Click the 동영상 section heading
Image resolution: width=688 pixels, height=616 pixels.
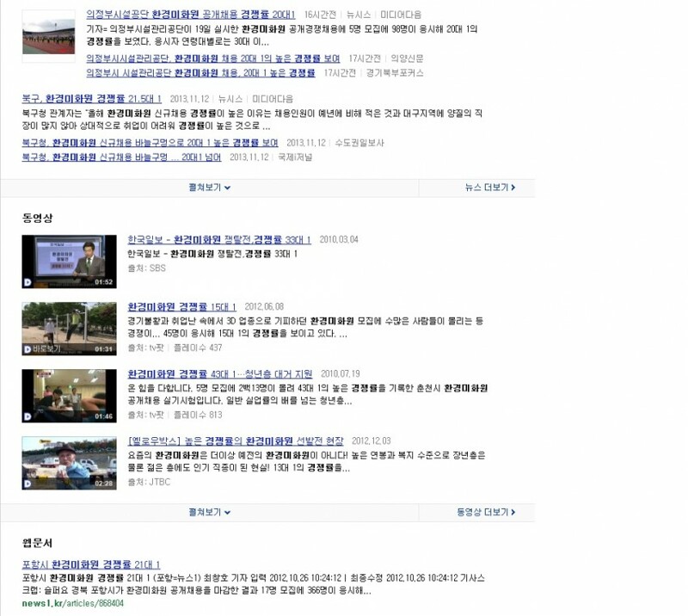37,219
